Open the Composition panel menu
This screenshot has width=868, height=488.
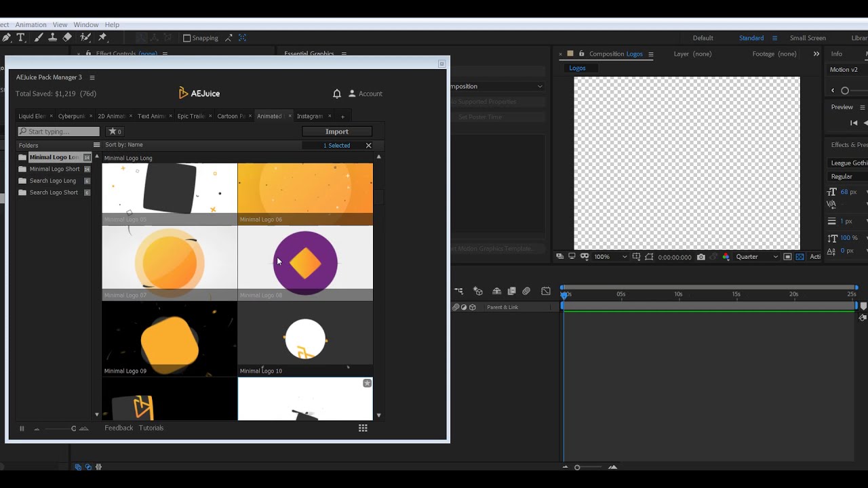coord(651,54)
